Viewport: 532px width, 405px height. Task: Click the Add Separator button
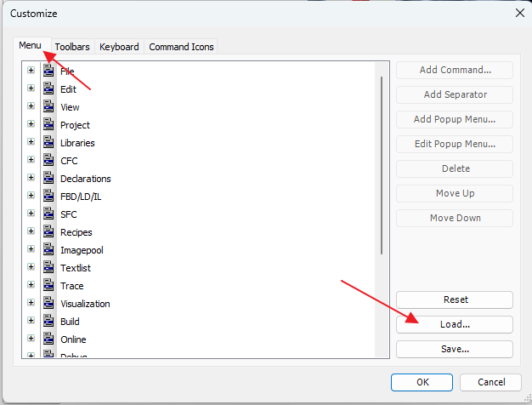[455, 94]
